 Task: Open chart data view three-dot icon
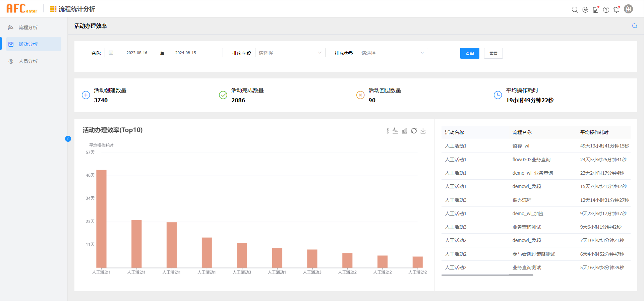tap(388, 131)
